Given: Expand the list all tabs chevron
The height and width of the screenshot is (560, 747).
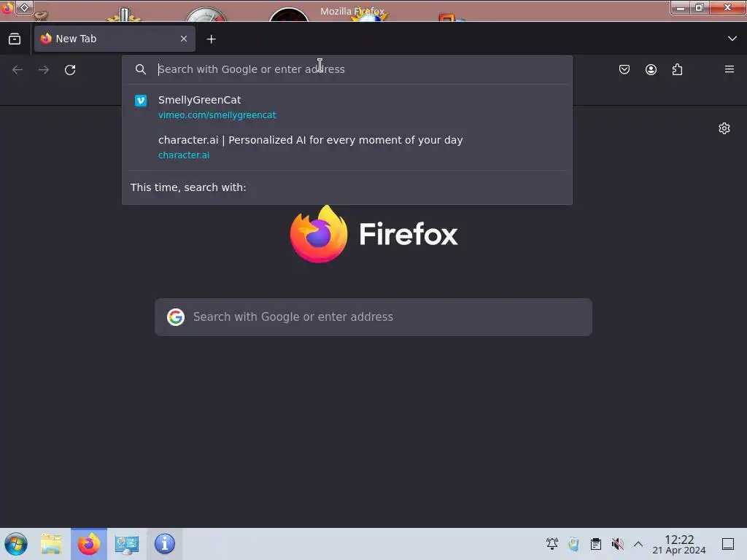Looking at the screenshot, I should (x=732, y=39).
